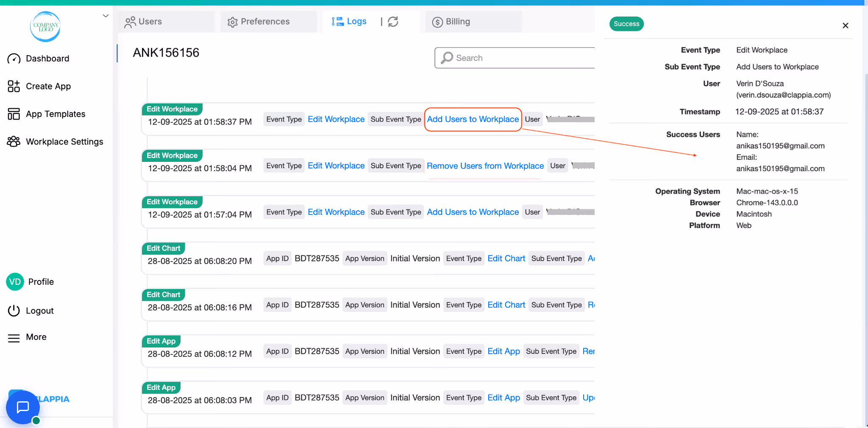Click Chrome-143.0.0.0 browser value
Viewport: 868px width, 428px height.
click(767, 203)
